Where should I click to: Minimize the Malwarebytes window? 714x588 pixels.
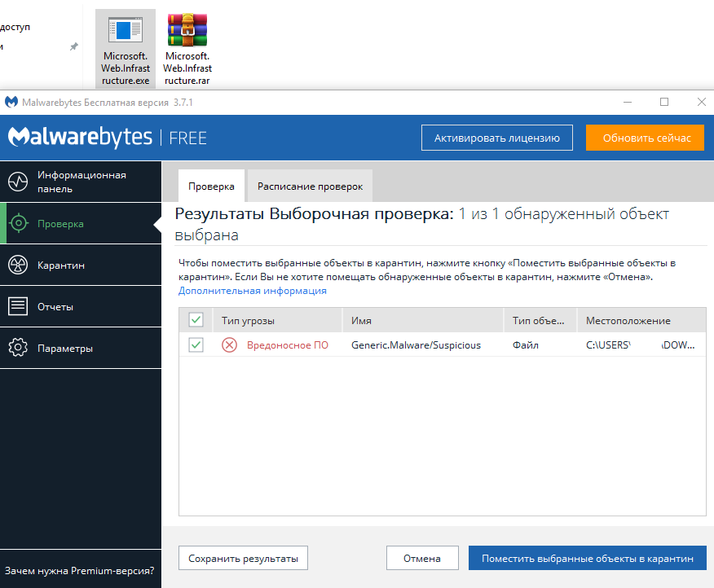[628, 102]
